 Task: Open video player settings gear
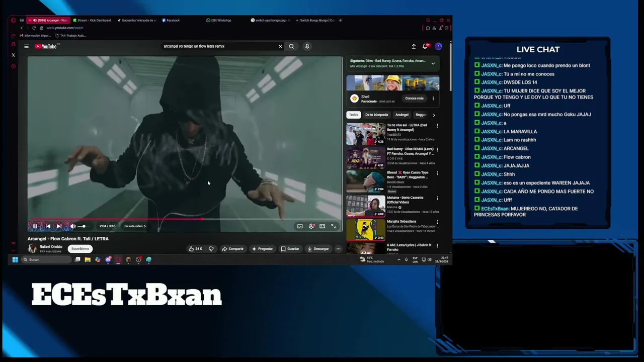[x=311, y=226]
